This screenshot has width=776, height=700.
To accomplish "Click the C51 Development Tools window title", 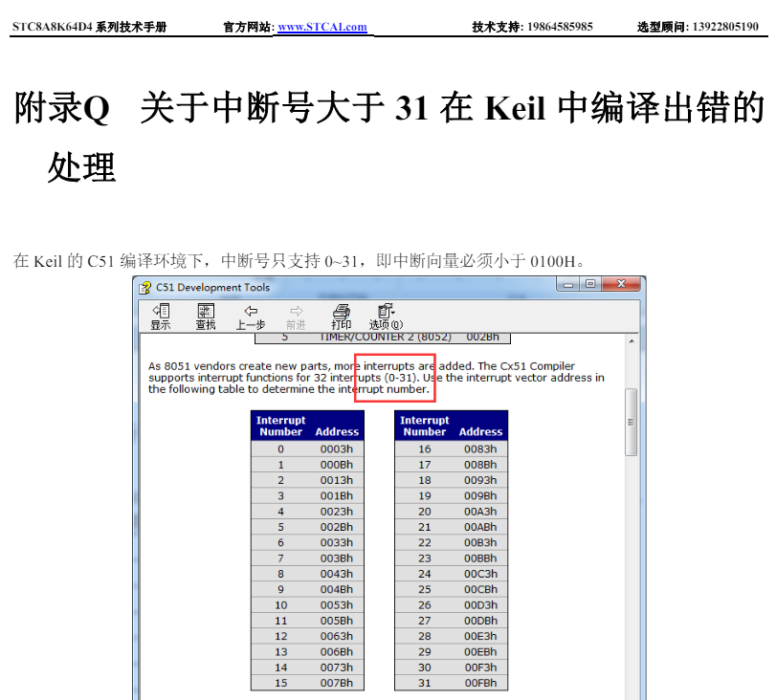I will (212, 288).
